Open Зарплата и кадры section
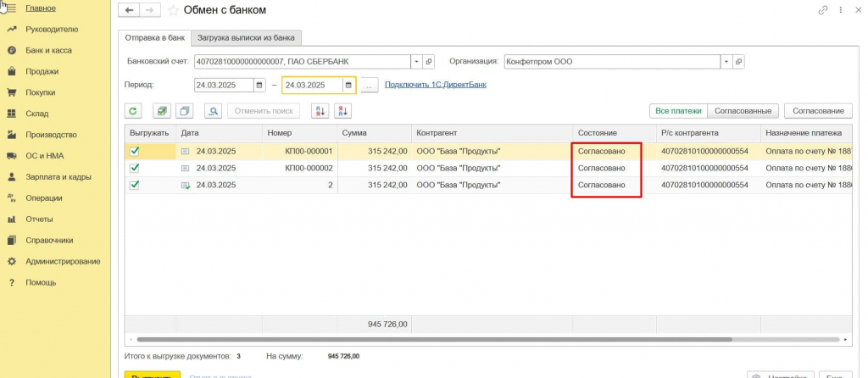This screenshot has height=378, width=868. click(58, 177)
